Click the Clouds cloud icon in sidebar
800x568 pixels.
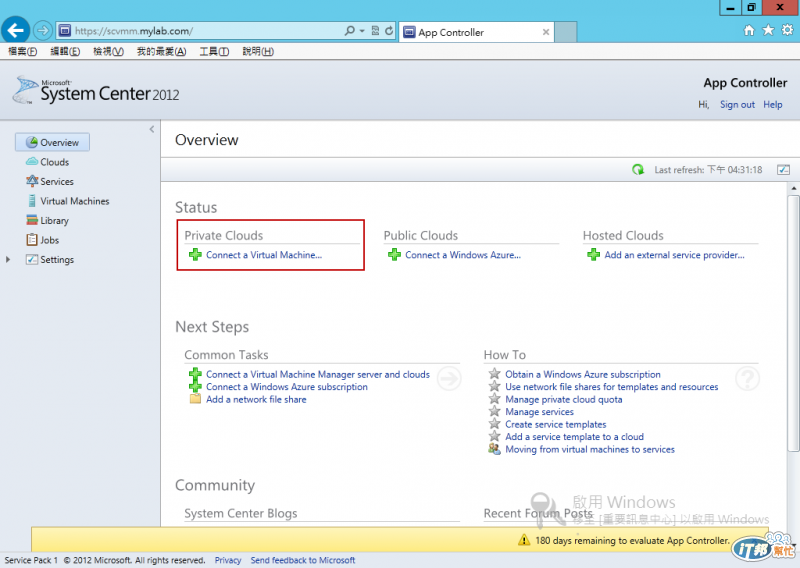point(32,162)
